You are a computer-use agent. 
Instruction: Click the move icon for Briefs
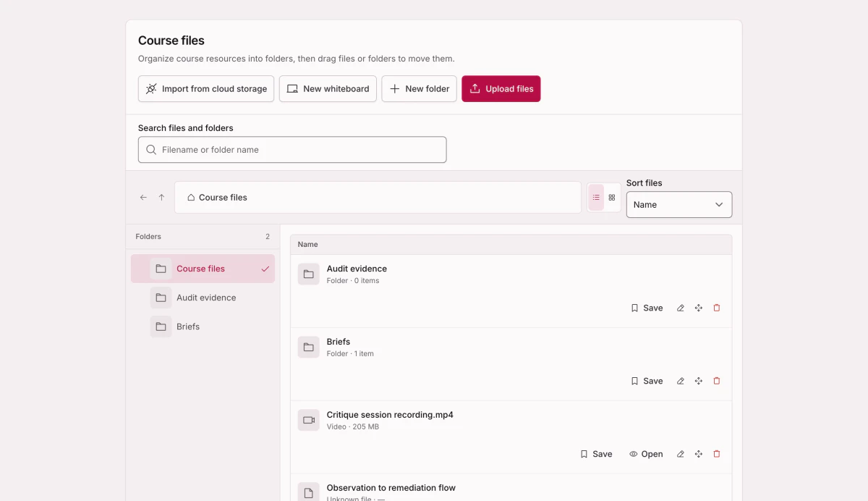[699, 381]
